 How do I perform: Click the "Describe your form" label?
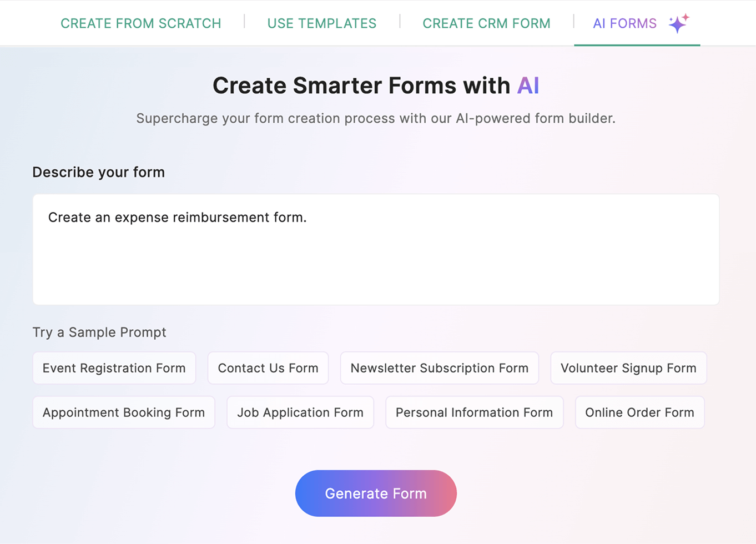(98, 172)
